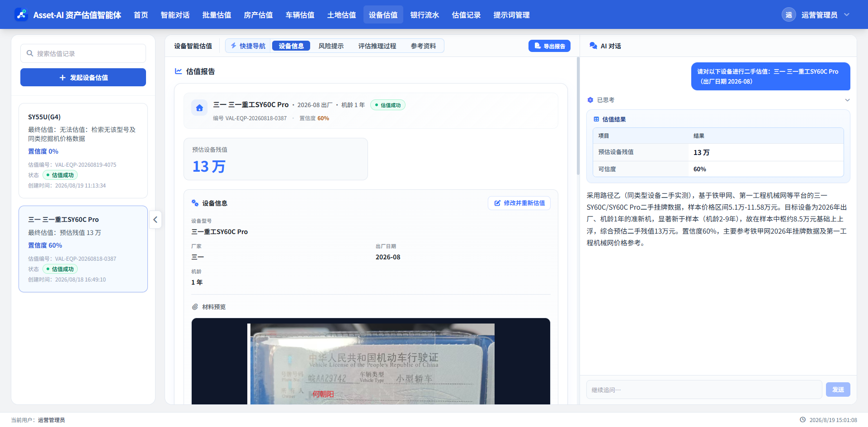Click the 13 万 estimated residual value
Screen dimensions: 868x427
click(x=209, y=166)
